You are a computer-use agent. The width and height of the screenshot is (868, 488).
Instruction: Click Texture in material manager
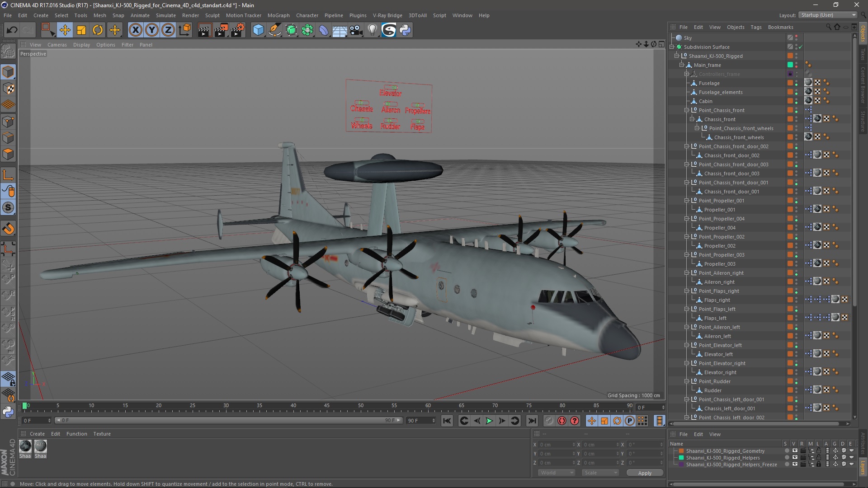pos(102,434)
